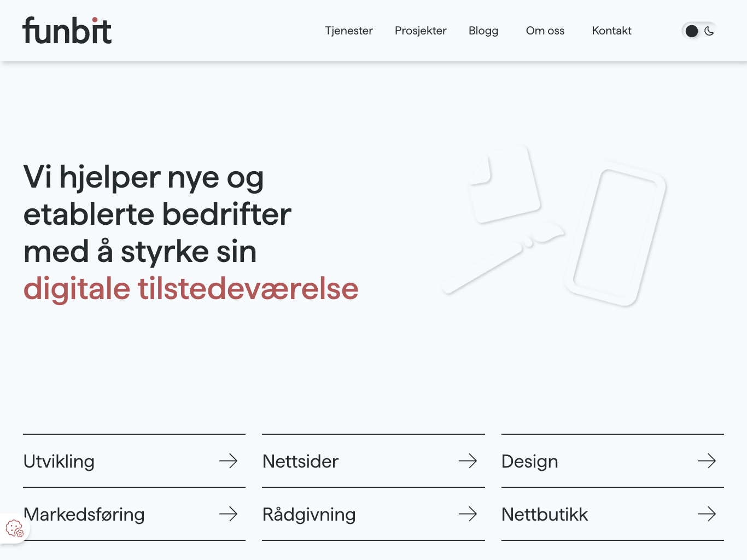747x560 pixels.
Task: Open the Kontakt page
Action: tap(611, 31)
